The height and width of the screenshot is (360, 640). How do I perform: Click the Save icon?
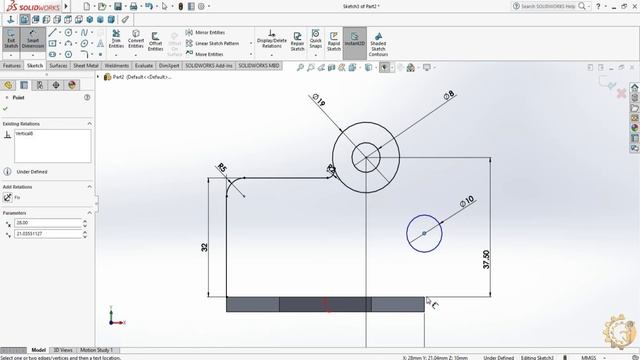coord(118,6)
